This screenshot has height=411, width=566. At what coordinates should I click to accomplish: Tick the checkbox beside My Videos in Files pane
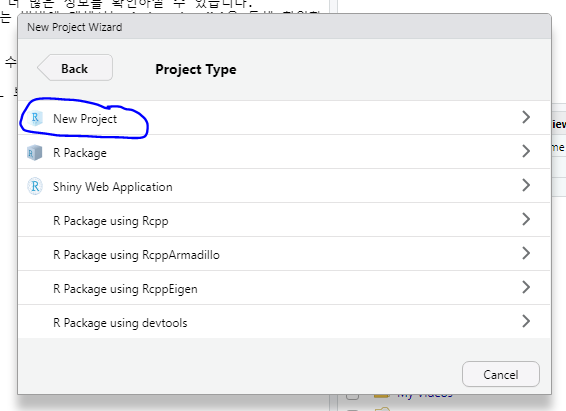tap(352, 396)
